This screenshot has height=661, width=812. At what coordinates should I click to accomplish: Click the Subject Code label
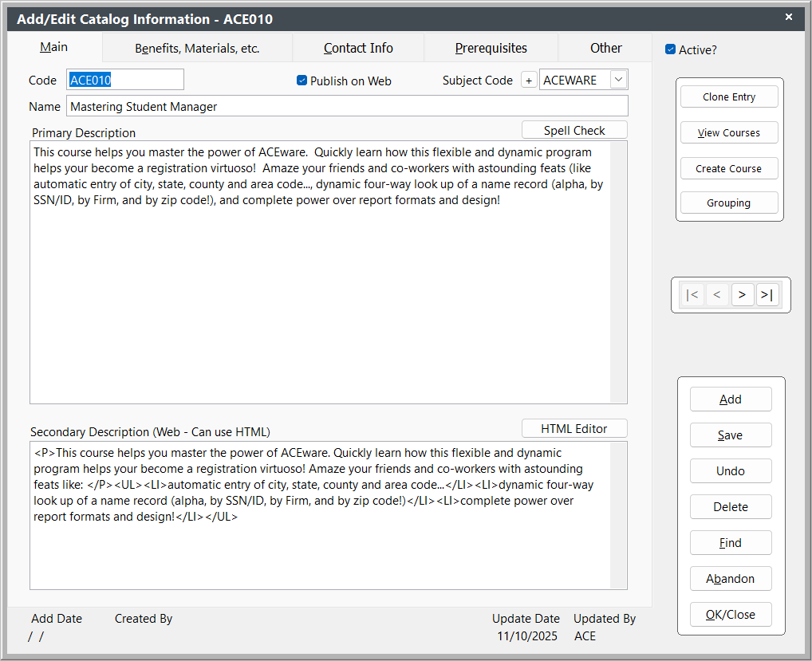[478, 81]
